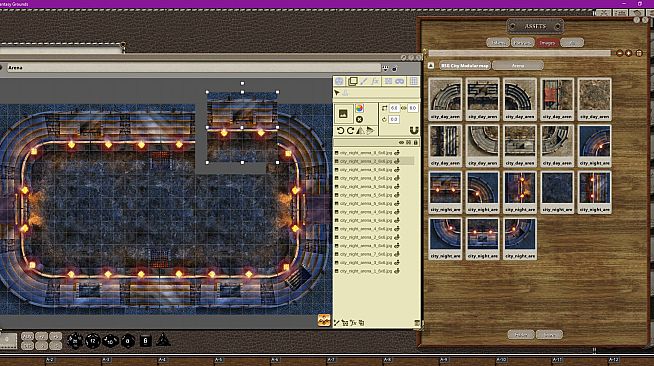Click the trash icon beside Assets search

(639, 53)
